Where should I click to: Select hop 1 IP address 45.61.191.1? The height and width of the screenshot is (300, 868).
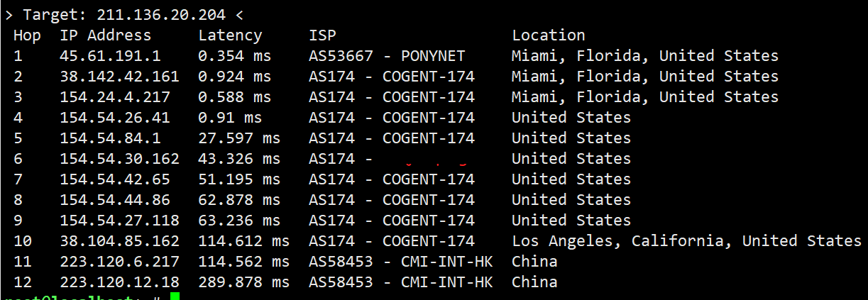110,55
